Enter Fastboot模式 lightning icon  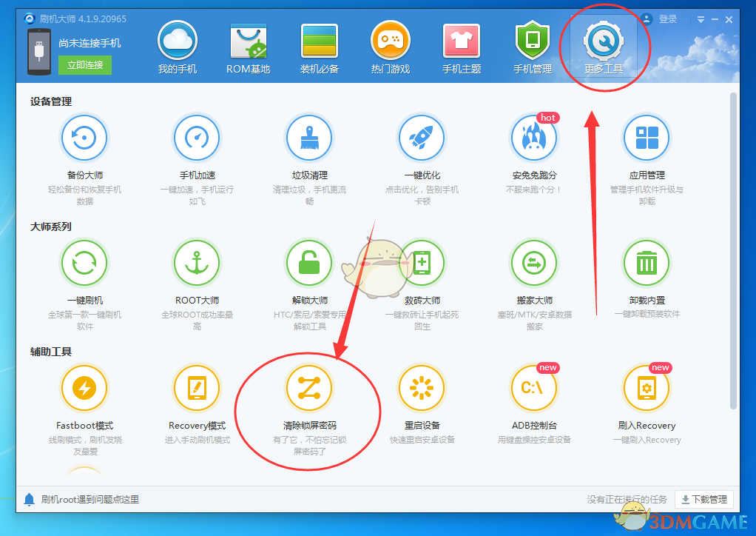pos(84,388)
